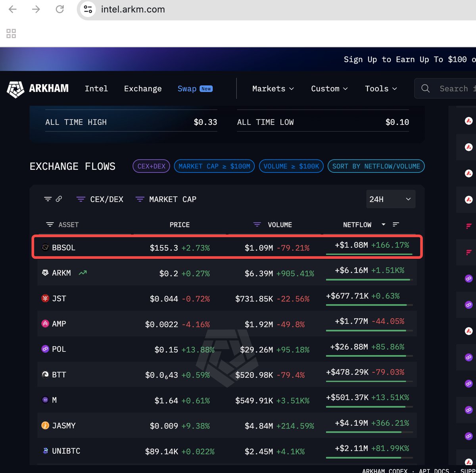Viewport: 476px width, 473px height.
Task: Click the POL netflow bar
Action: pyautogui.click(x=369, y=356)
